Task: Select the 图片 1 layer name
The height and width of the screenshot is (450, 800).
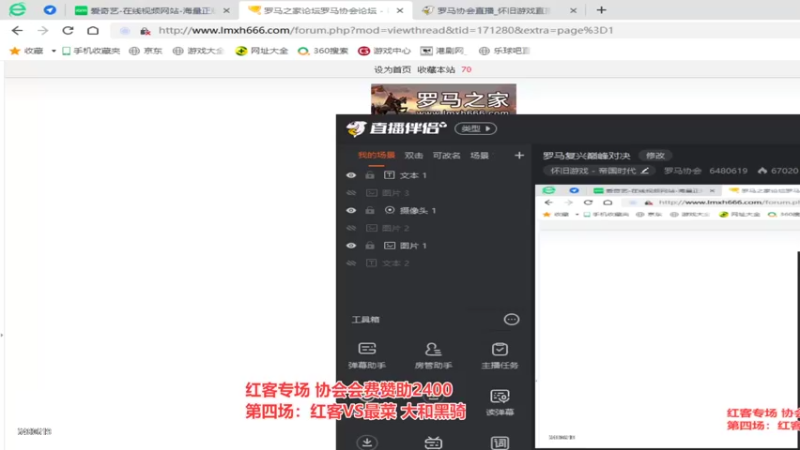Action: [413, 246]
